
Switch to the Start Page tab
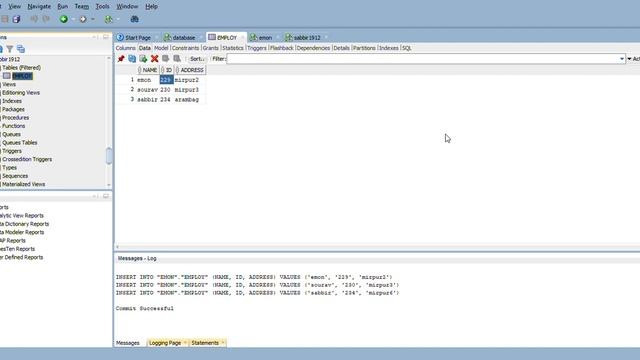138,38
